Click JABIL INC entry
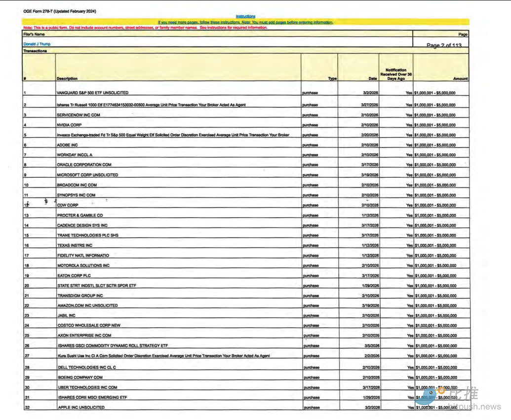The image size is (511, 420). click(67, 316)
